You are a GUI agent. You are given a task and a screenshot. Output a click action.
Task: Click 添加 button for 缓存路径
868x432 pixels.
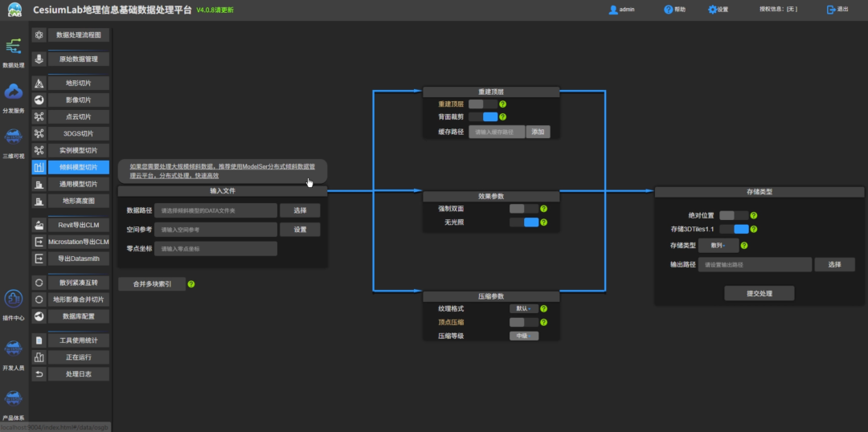(x=538, y=132)
